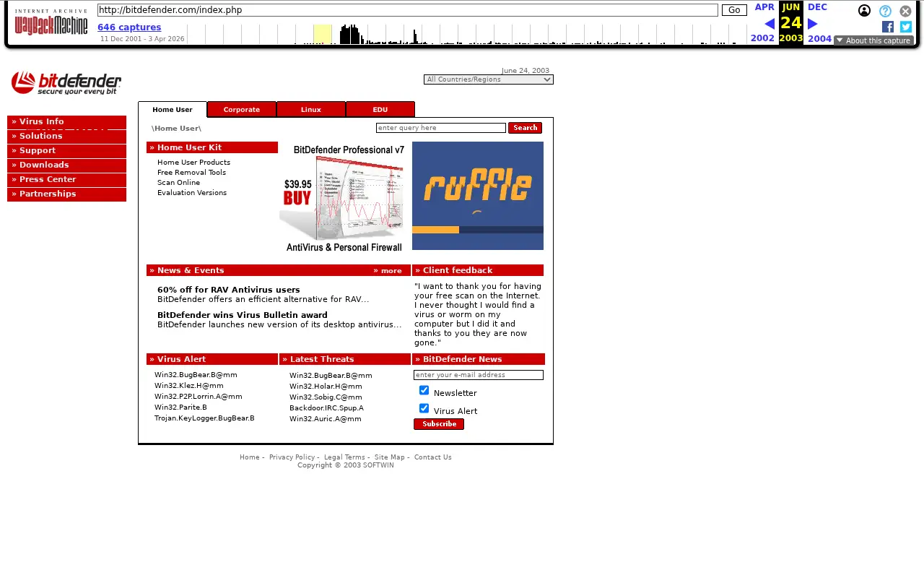This screenshot has height=578, width=924.
Task: Click the Wayback Machine logo
Action: [x=51, y=22]
